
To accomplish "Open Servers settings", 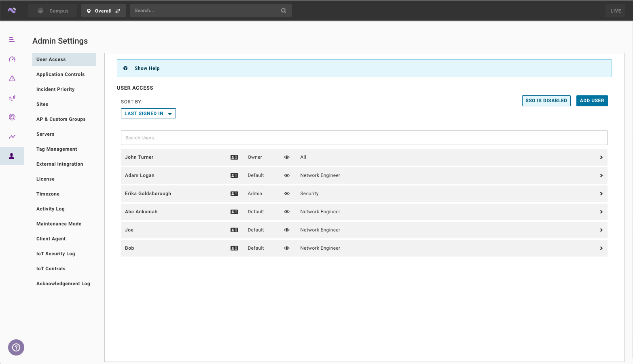I will click(45, 134).
